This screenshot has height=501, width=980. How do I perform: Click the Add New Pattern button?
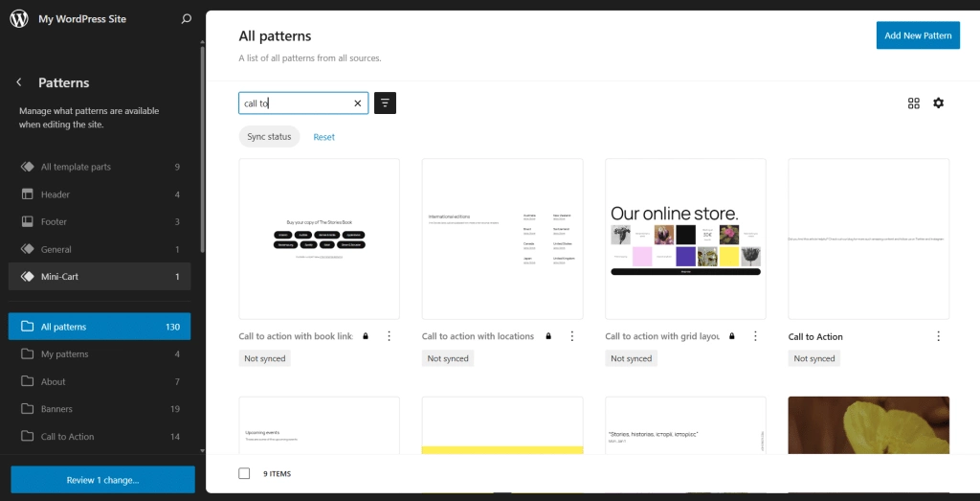(x=918, y=35)
